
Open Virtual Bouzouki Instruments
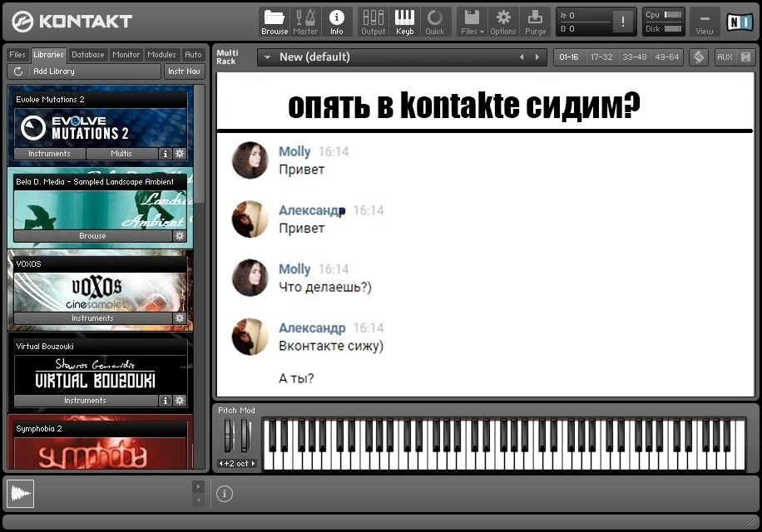[x=85, y=401]
